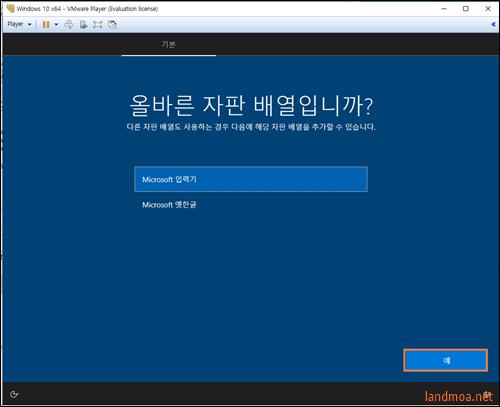Image resolution: width=500 pixels, height=407 pixels.
Task: Click Send Ctrl+Alt+Del toolbar icon
Action: (69, 24)
